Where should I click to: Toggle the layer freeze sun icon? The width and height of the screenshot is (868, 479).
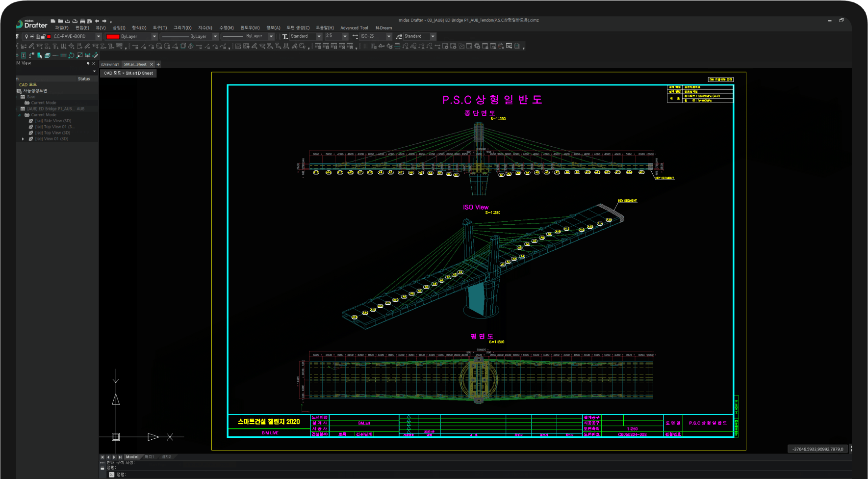coord(32,36)
